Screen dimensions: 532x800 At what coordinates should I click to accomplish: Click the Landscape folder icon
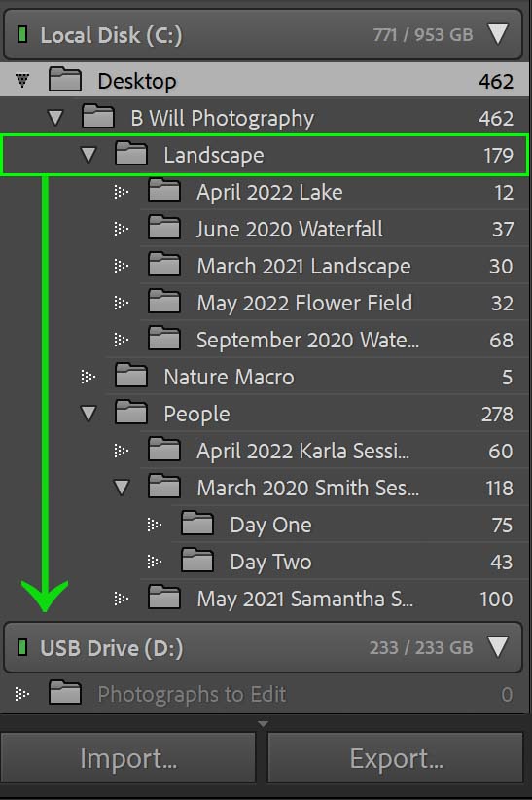[131, 154]
